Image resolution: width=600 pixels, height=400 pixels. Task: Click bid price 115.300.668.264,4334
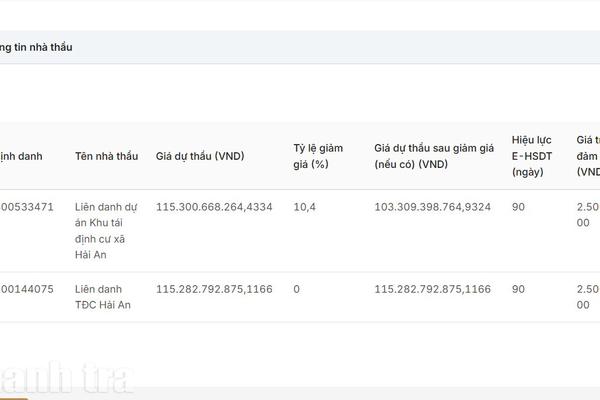click(214, 207)
